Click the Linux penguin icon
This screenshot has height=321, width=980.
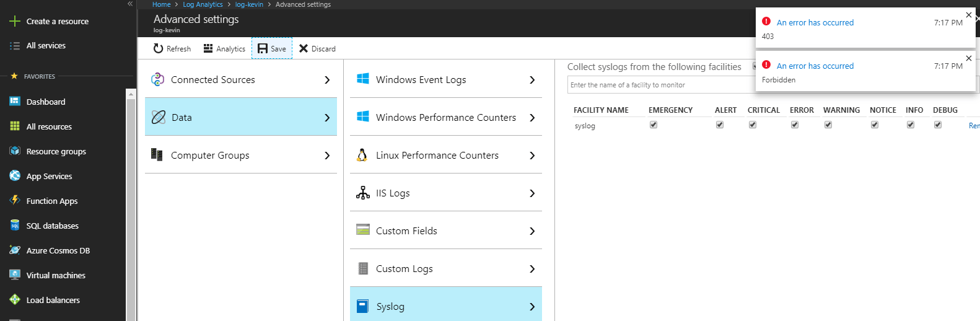pyautogui.click(x=362, y=155)
